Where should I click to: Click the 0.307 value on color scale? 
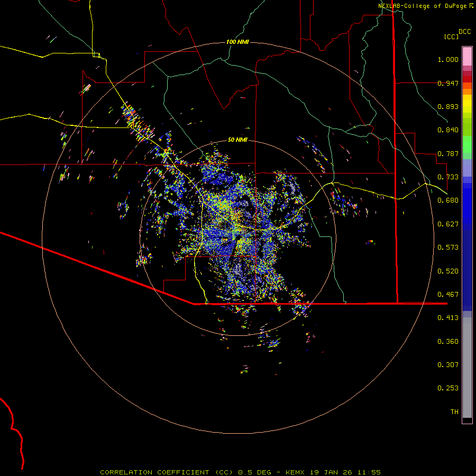point(448,365)
